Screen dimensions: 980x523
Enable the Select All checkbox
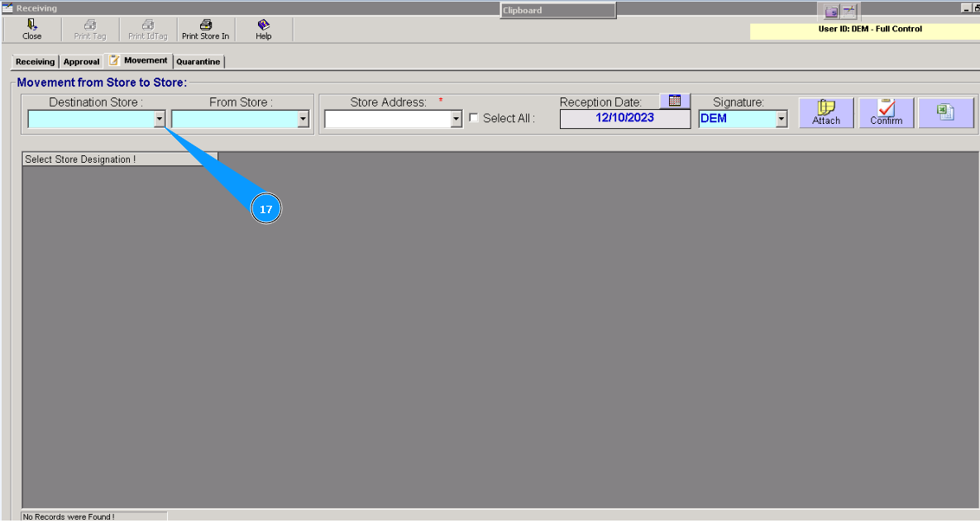pyautogui.click(x=473, y=118)
